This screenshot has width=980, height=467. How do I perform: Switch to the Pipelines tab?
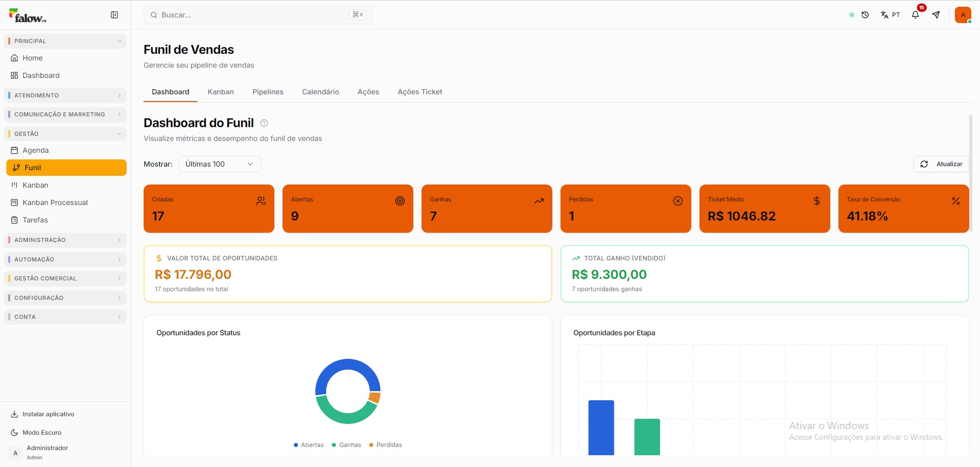point(268,92)
